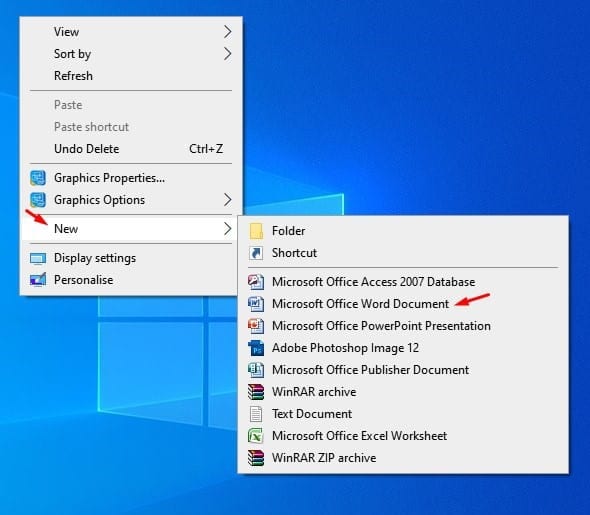The image size is (590, 515).
Task: Click the Graphics Properties icon
Action: [38, 178]
